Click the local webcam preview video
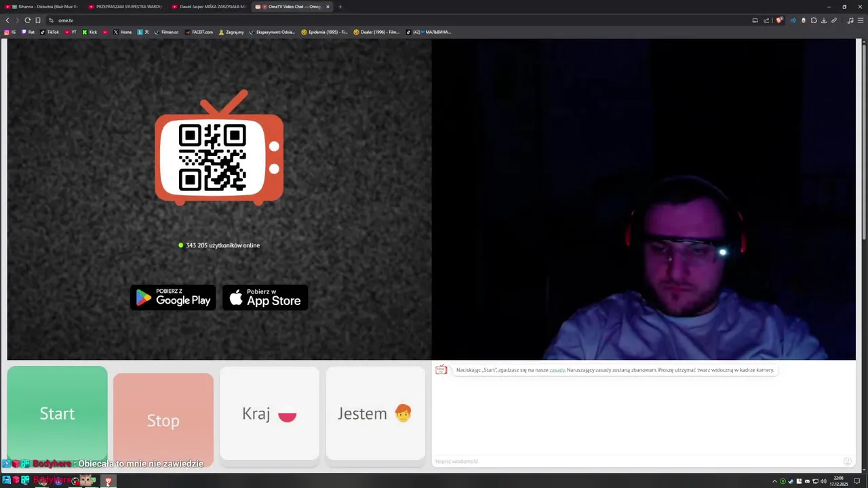This screenshot has height=488, width=868. pyautogui.click(x=644, y=199)
